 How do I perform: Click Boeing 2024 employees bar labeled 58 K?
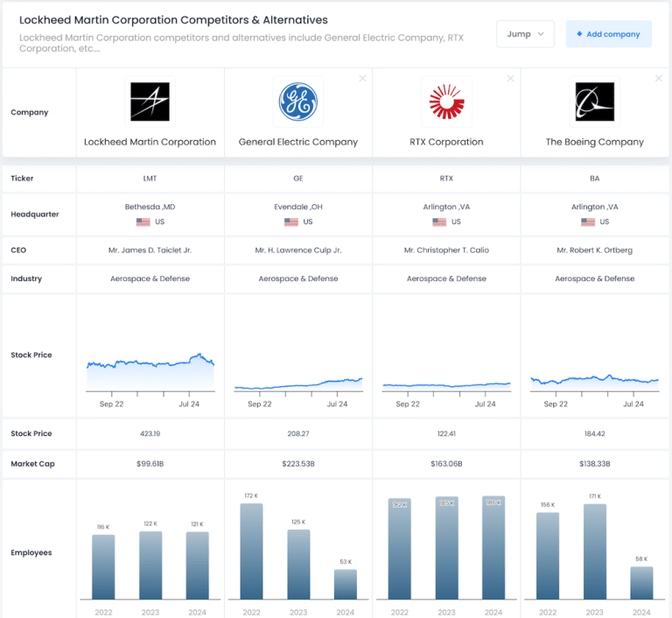pyautogui.click(x=641, y=583)
